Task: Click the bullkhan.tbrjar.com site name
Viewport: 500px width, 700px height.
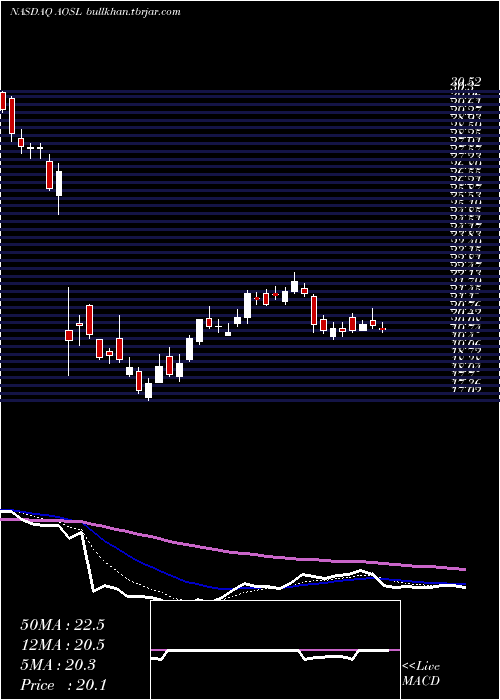Action: pos(133,12)
